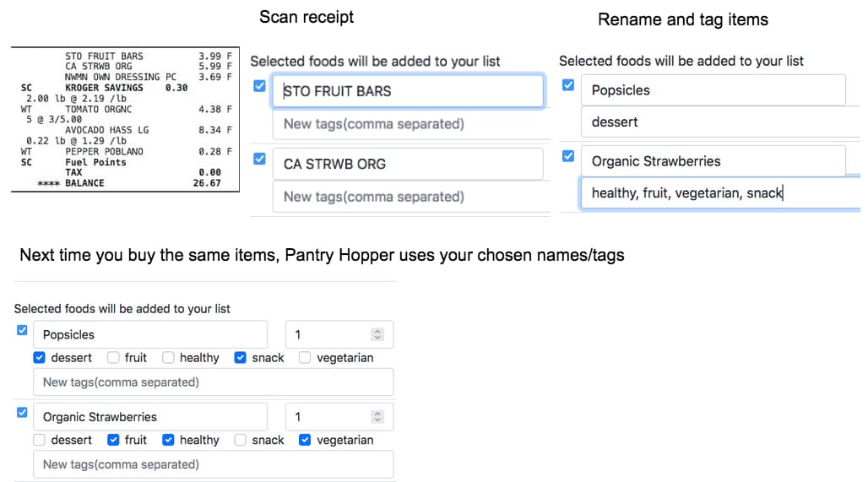Increase the quantity stepper beside Popsicles

[x=377, y=331]
